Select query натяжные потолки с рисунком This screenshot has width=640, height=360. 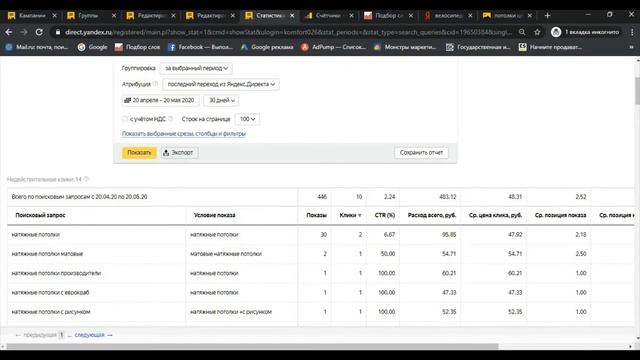(51, 312)
